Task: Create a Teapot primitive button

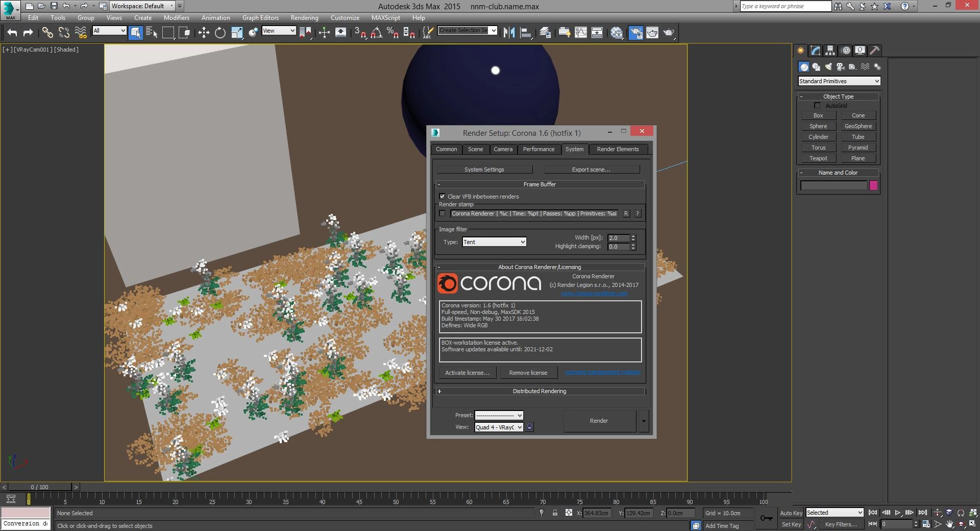Action: 818,158
